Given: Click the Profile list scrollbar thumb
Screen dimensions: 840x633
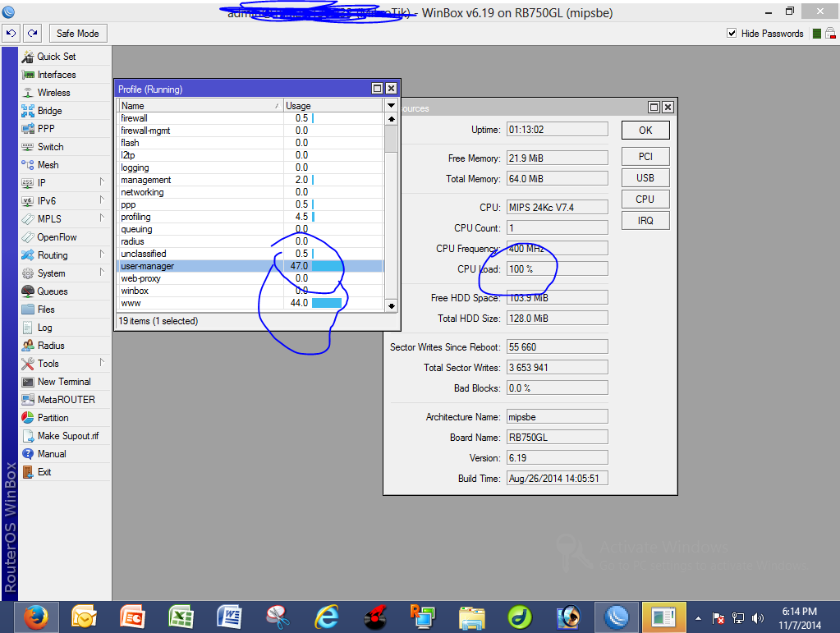Looking at the screenshot, I should tap(391, 139).
